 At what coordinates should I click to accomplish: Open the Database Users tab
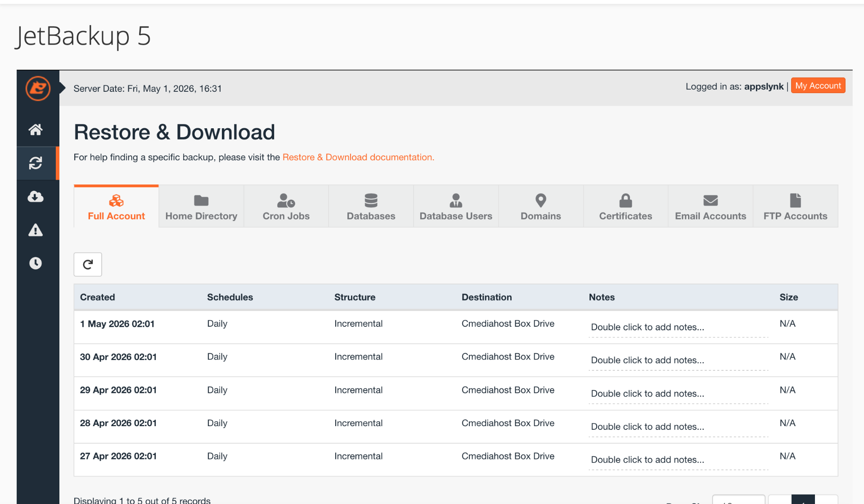pos(456,207)
